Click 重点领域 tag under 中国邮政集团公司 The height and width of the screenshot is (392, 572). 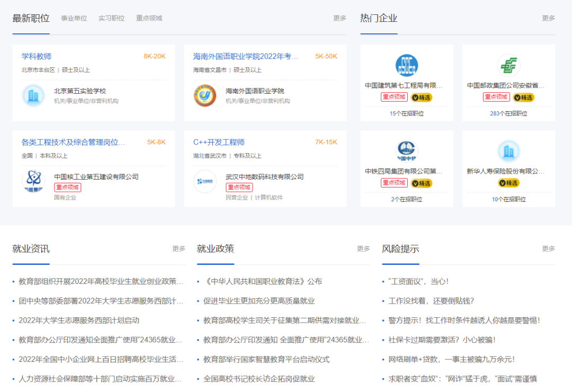[496, 97]
